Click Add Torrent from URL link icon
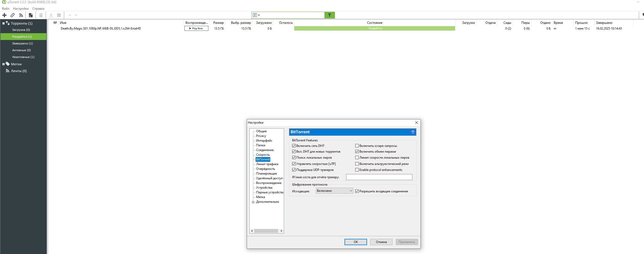 coord(13,15)
